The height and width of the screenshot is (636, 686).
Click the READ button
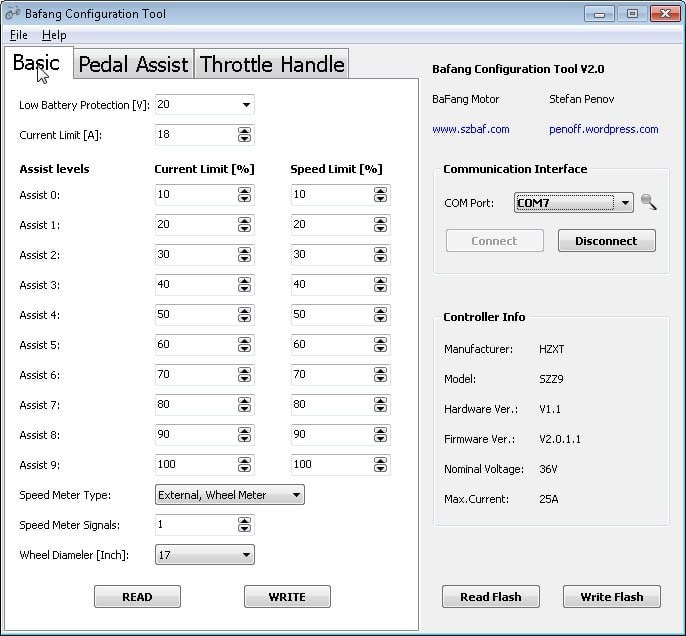point(137,597)
